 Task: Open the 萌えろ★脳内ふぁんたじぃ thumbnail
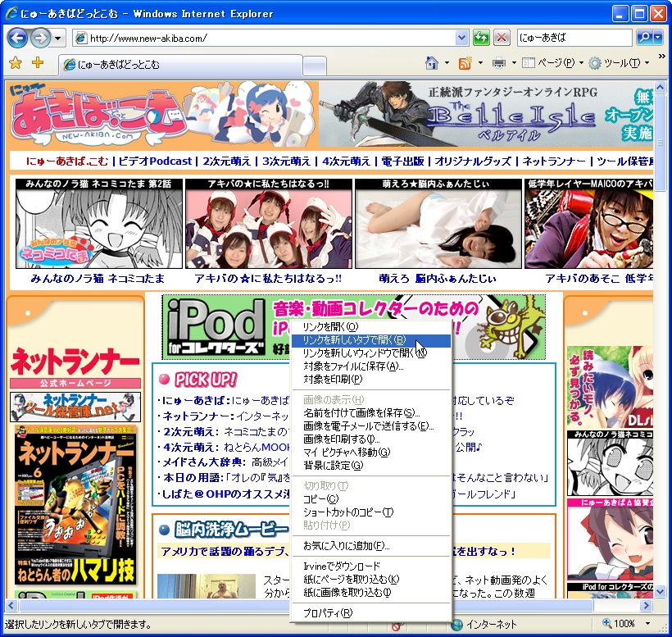[x=438, y=224]
